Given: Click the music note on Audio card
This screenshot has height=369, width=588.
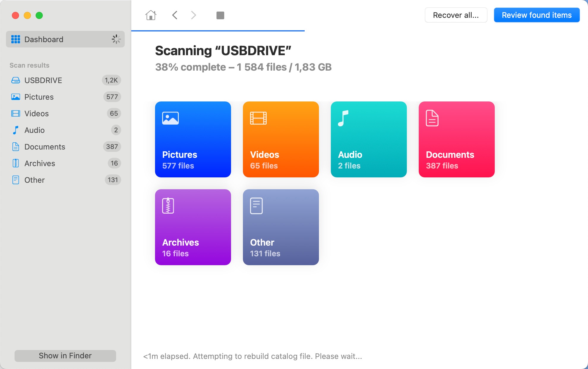Looking at the screenshot, I should tap(343, 118).
